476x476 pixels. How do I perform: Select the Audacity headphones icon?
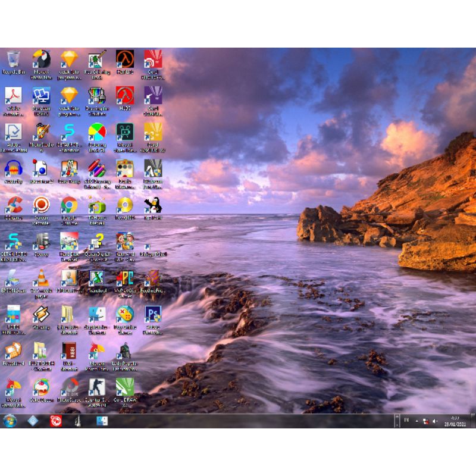(13, 169)
